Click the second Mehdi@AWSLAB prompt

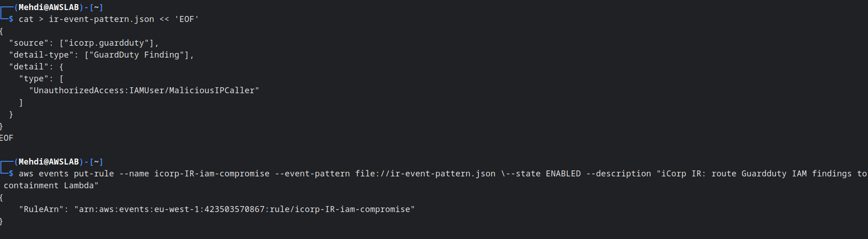(x=49, y=162)
